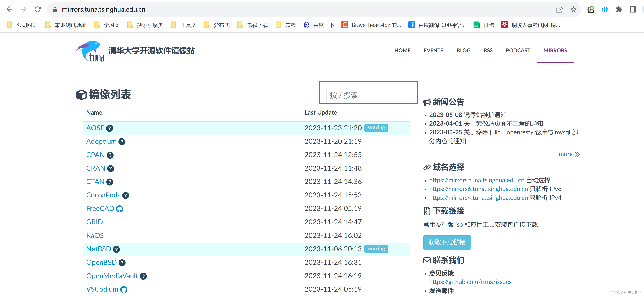The width and height of the screenshot is (644, 296).
Task: Open github.com/tuna/issues feedback link
Action: click(x=470, y=282)
